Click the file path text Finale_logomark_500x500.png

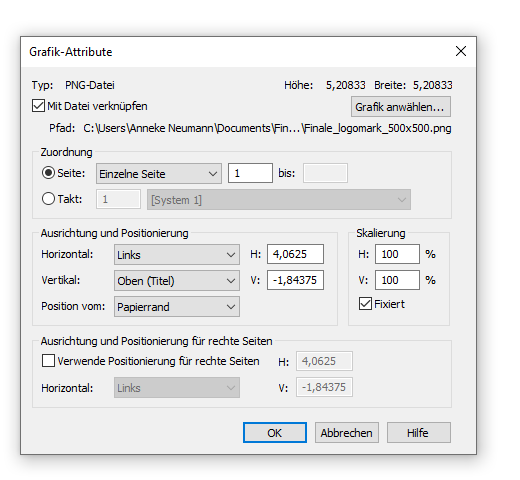378,128
